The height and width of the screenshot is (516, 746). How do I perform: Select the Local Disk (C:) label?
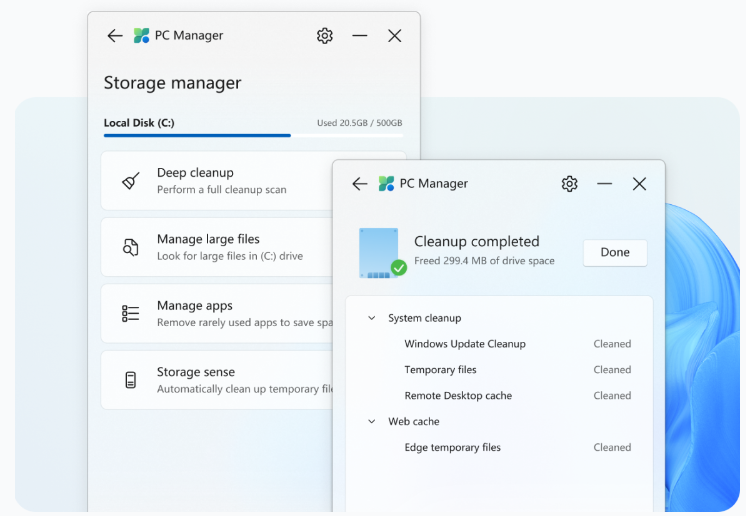(x=139, y=123)
